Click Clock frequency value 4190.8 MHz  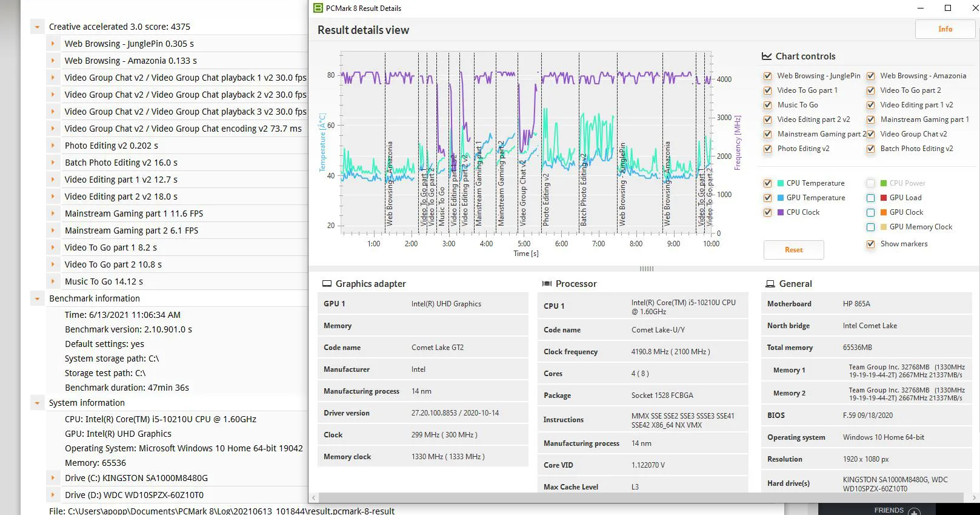click(670, 352)
